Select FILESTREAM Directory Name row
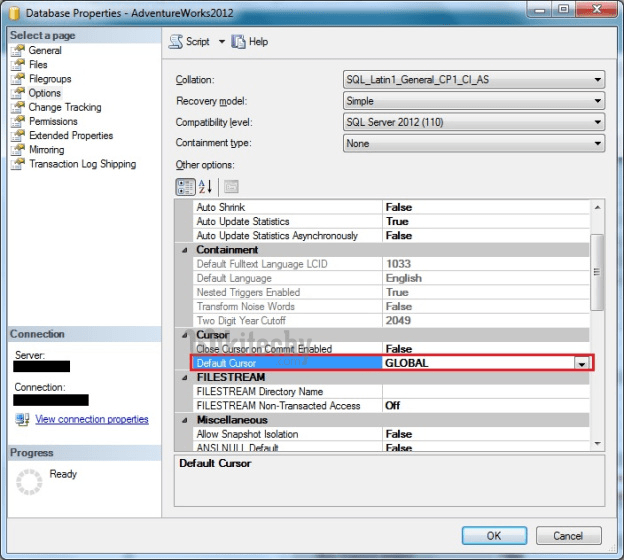The height and width of the screenshot is (560, 624). tap(392, 392)
